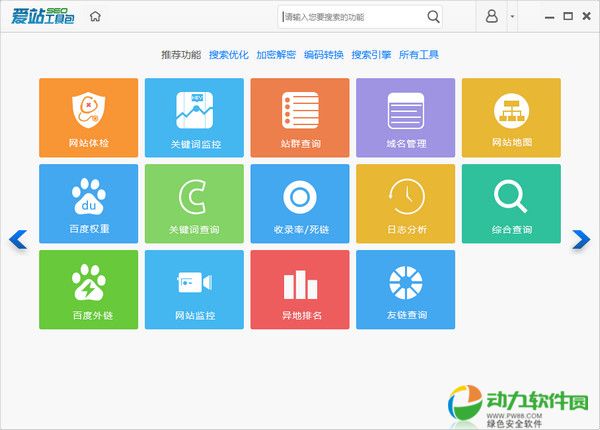
Task: Open the 友链查询 friend link query tile
Action: point(405,290)
